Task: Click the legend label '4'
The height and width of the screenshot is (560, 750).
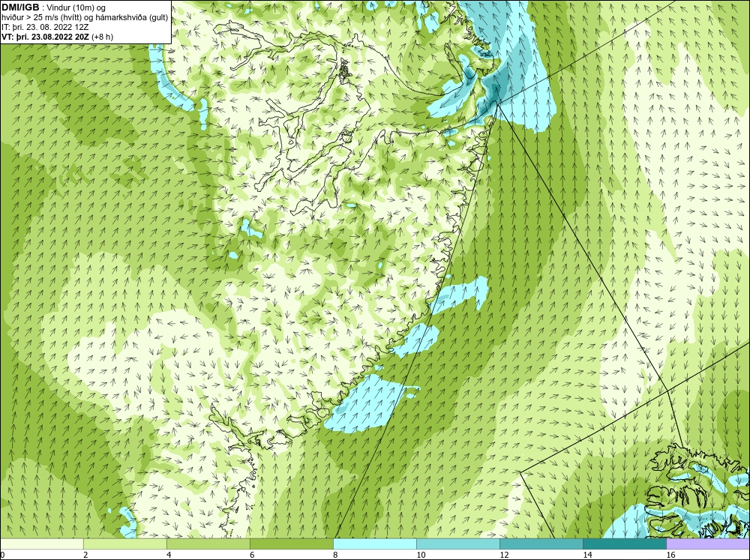Action: [169, 555]
